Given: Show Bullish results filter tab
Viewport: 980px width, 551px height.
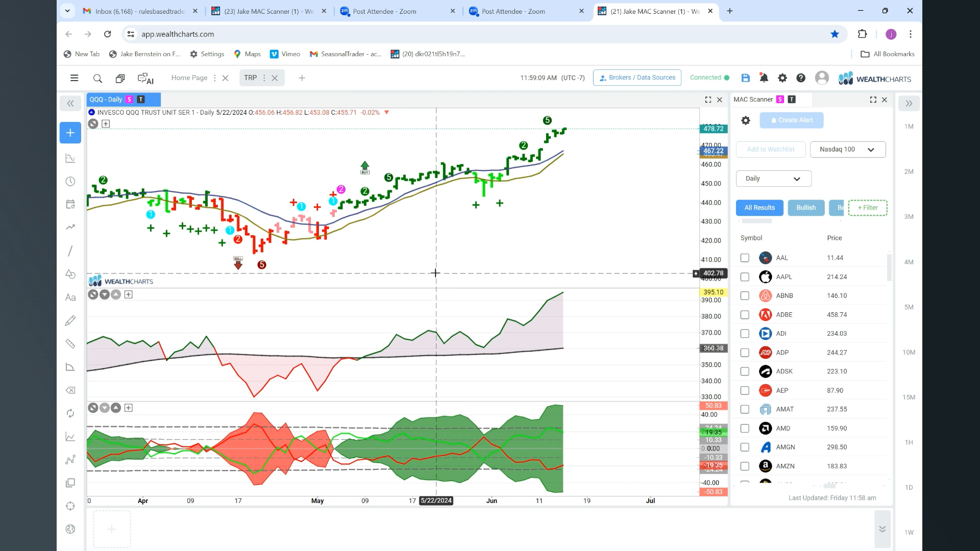Looking at the screenshot, I should pyautogui.click(x=806, y=208).
